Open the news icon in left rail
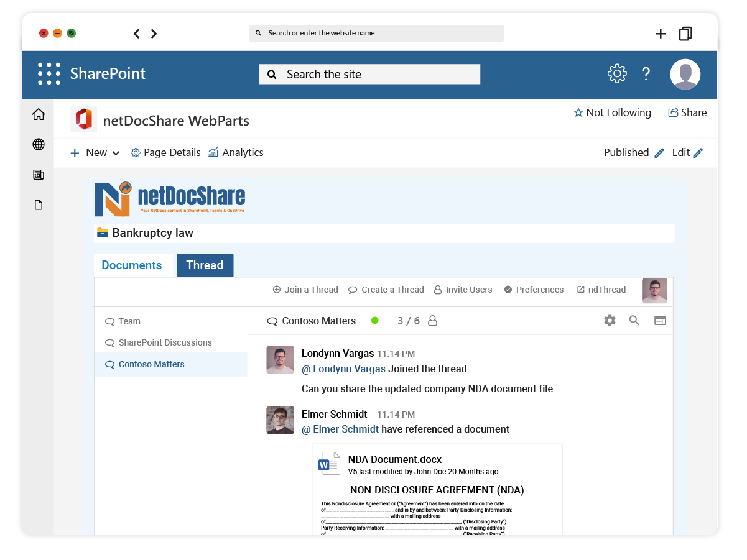The height and width of the screenshot is (560, 747). point(39,175)
